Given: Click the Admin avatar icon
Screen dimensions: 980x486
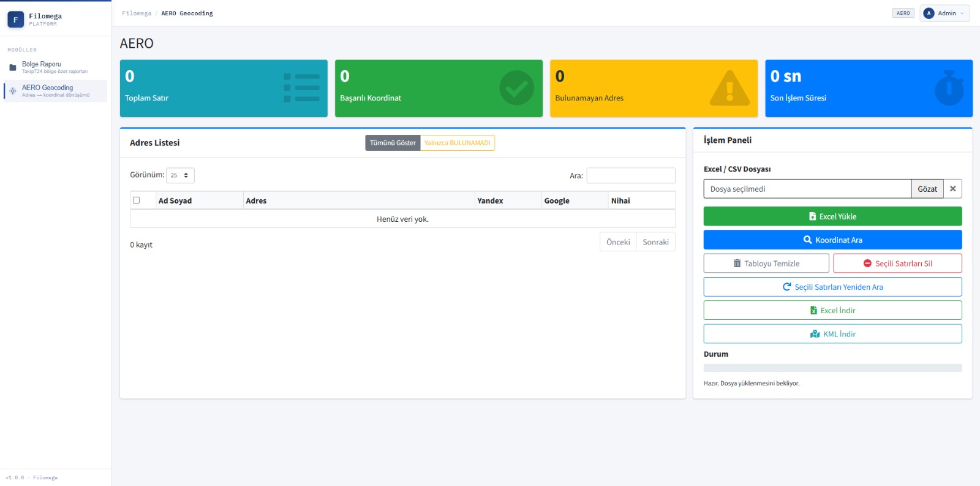Looking at the screenshot, I should tap(929, 13).
